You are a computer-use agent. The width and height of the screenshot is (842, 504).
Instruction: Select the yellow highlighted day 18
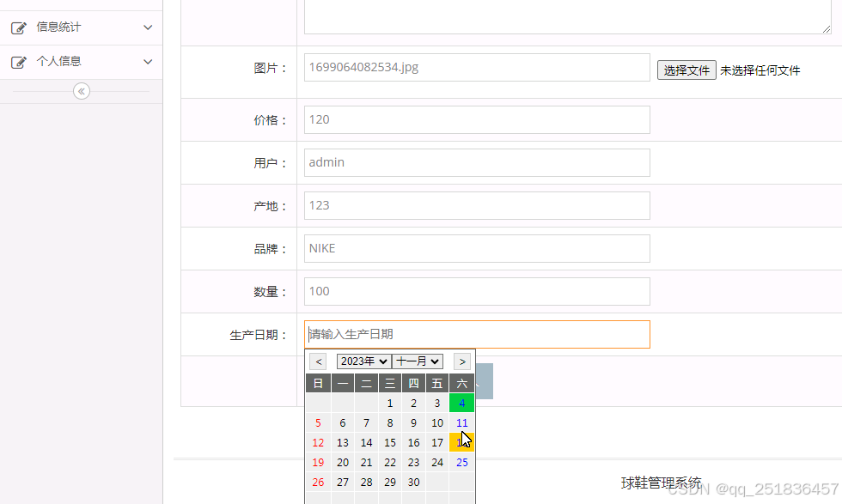point(462,443)
